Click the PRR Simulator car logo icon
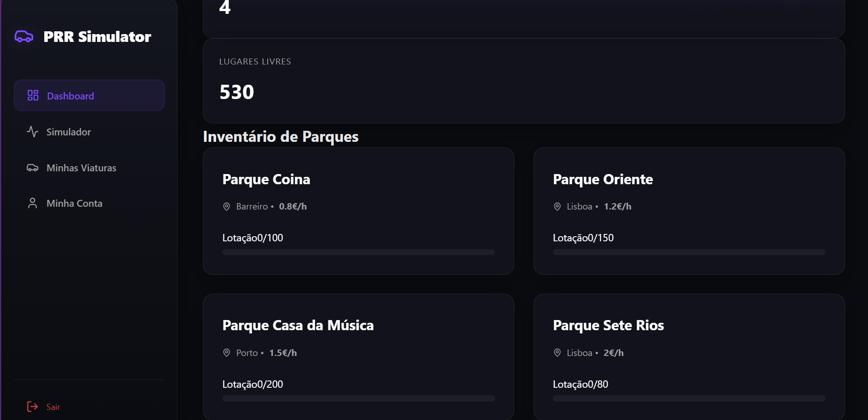The width and height of the screenshot is (868, 420). [x=24, y=37]
